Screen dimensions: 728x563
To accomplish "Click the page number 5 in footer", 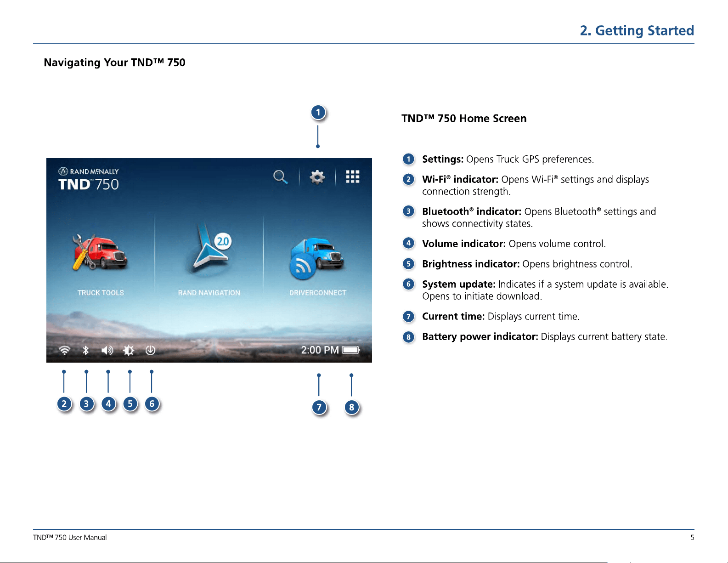I will point(692,538).
